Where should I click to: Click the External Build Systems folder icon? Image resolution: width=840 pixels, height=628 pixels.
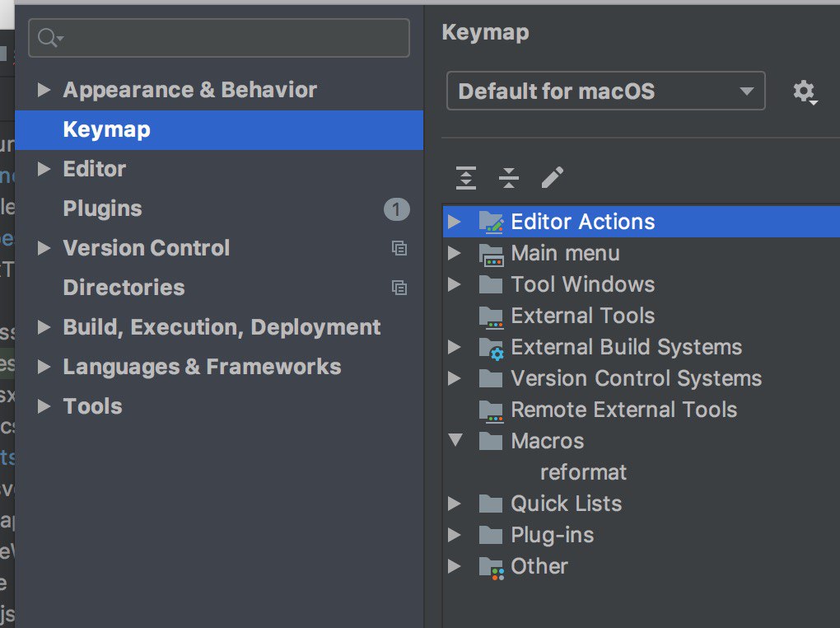click(491, 348)
